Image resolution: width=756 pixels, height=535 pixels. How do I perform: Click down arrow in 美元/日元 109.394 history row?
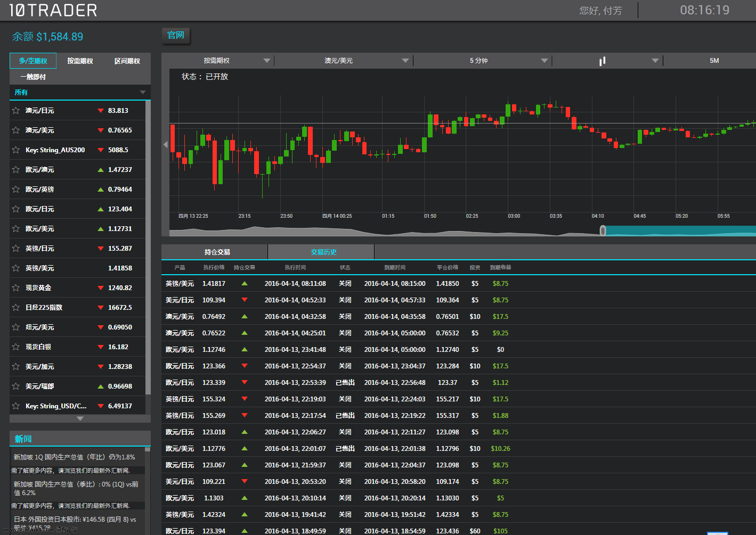click(245, 300)
